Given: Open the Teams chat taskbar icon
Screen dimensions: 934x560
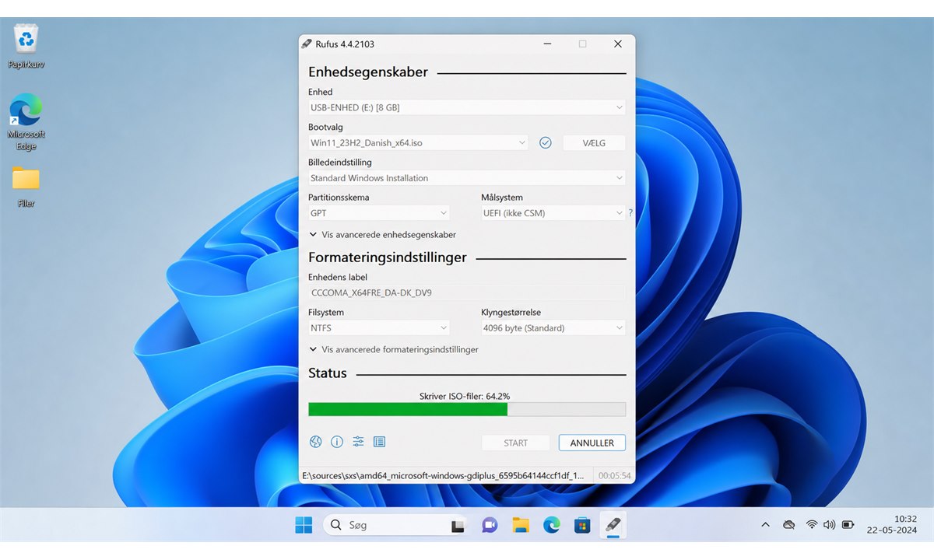Looking at the screenshot, I should (490, 525).
